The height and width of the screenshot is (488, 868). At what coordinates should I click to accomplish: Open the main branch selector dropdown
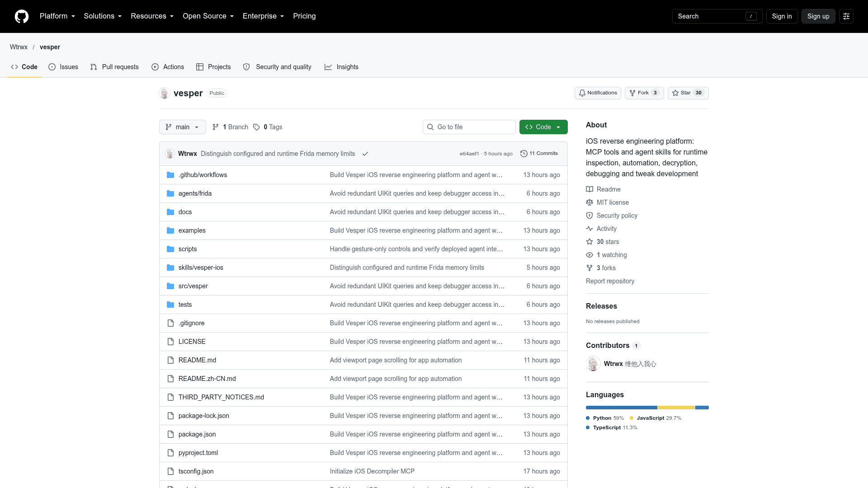tap(183, 127)
